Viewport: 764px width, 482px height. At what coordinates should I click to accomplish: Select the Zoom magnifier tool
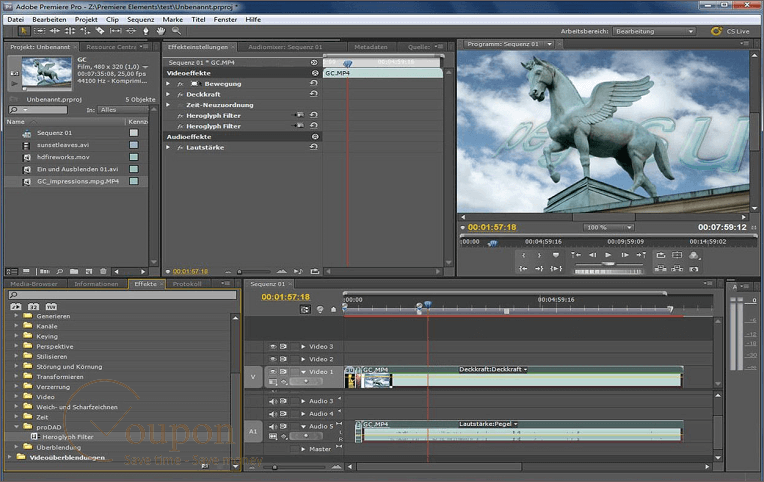coord(176,31)
